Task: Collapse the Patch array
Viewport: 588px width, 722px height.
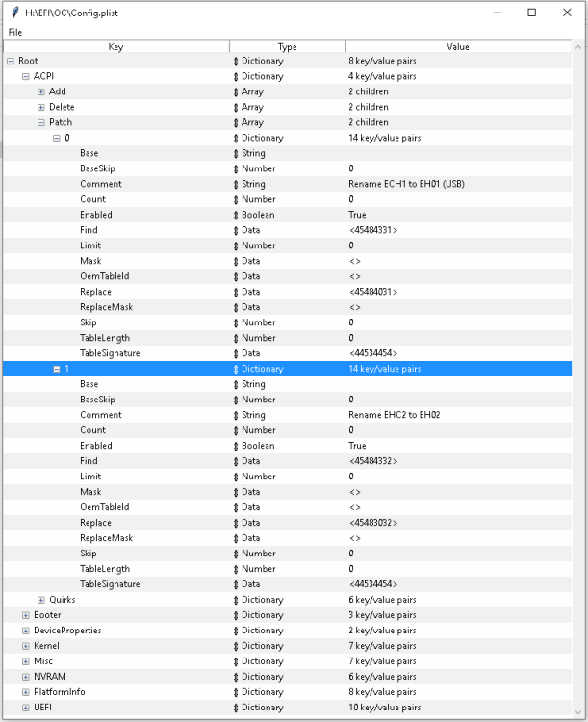Action: click(x=41, y=122)
